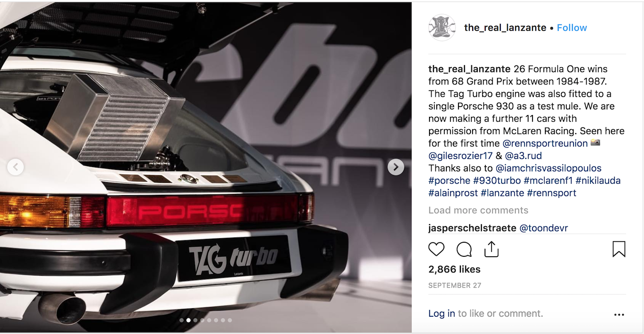The height and width of the screenshot is (334, 644).
Task: Save the post with the bookmark icon
Action: (619, 249)
